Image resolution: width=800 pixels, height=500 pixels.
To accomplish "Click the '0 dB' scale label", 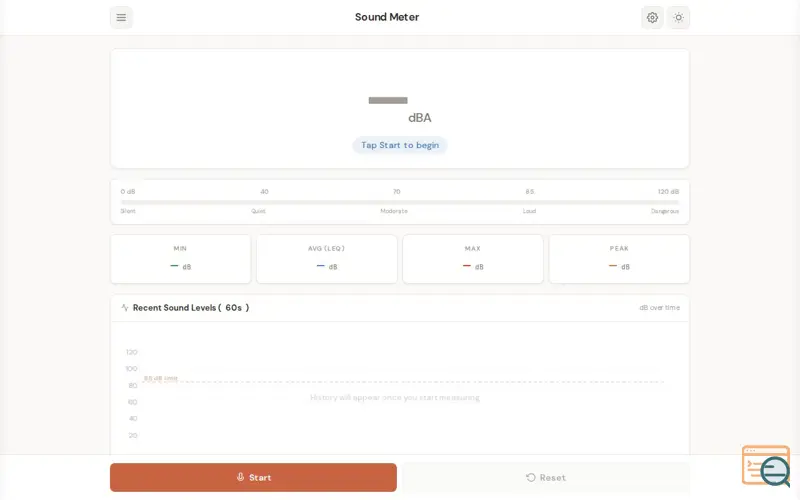I will (x=128, y=192).
